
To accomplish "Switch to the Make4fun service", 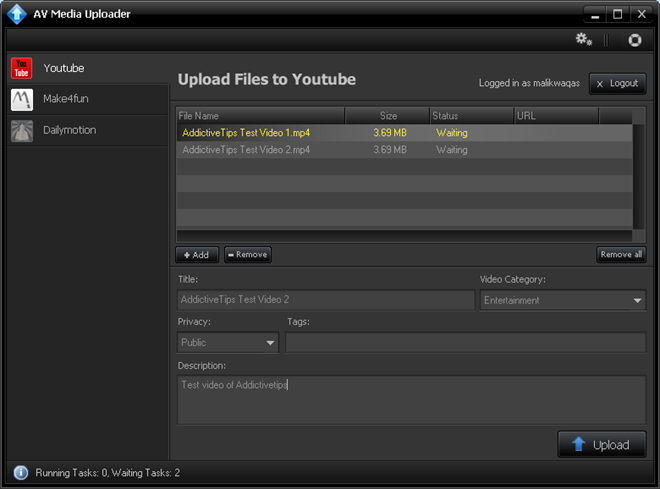I will 88,99.
